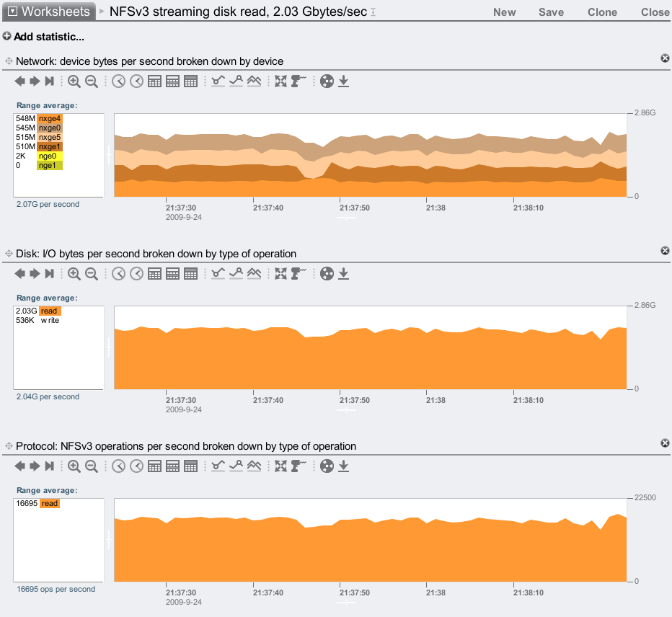The height and width of the screenshot is (617, 672).
Task: Expand Add statistic menu
Action: 43,37
